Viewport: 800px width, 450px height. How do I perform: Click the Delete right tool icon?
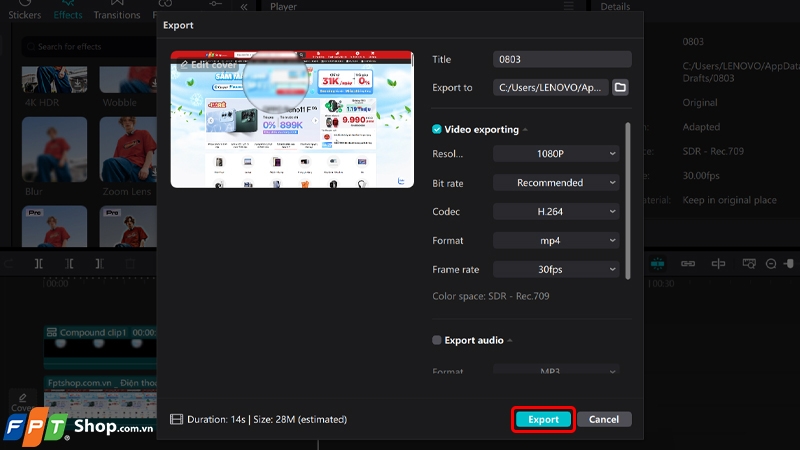99,263
